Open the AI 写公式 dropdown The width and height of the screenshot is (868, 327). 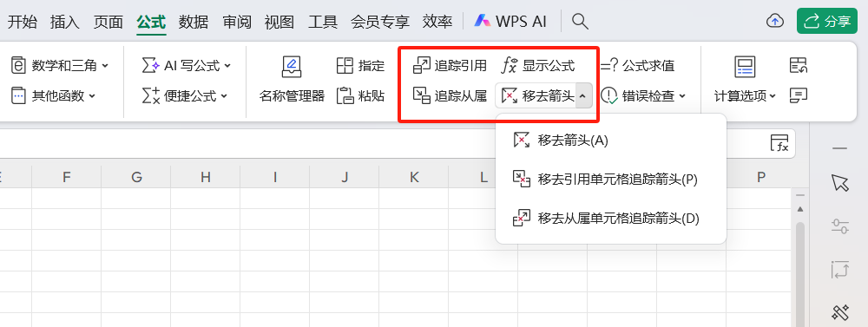(187, 66)
